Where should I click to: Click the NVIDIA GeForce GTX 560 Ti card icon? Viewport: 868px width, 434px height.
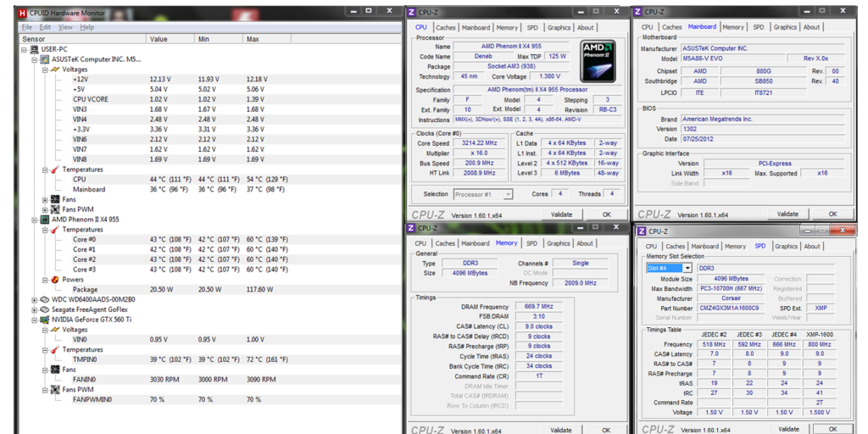click(44, 320)
